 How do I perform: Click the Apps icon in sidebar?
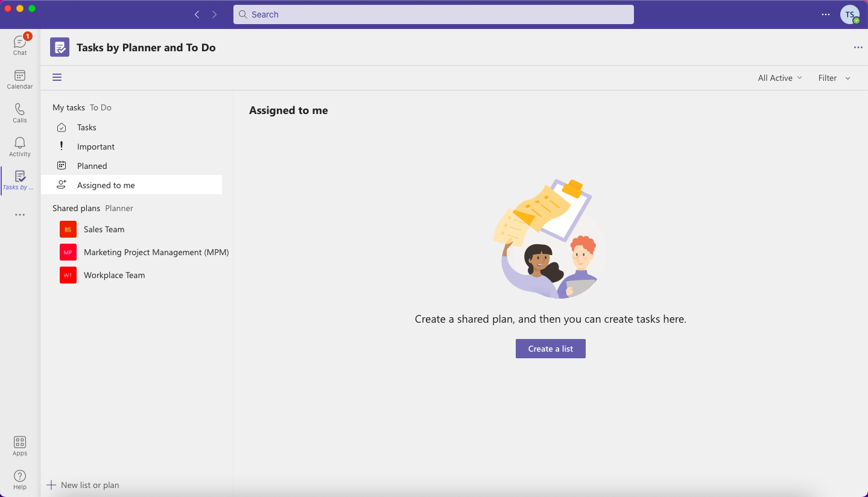click(20, 446)
